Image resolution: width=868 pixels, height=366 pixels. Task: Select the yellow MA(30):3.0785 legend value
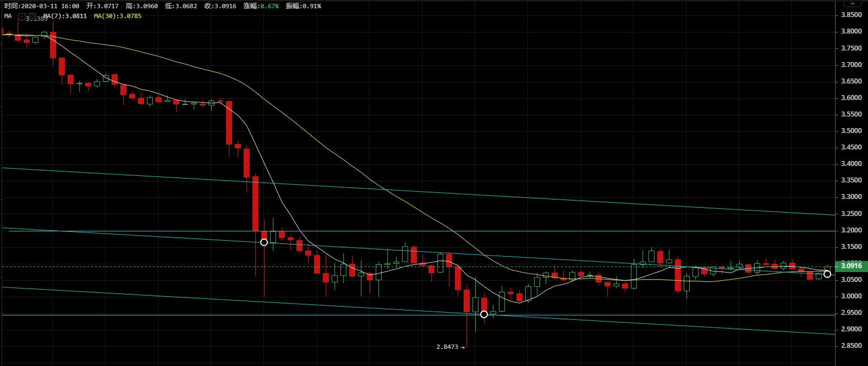pyautogui.click(x=118, y=16)
